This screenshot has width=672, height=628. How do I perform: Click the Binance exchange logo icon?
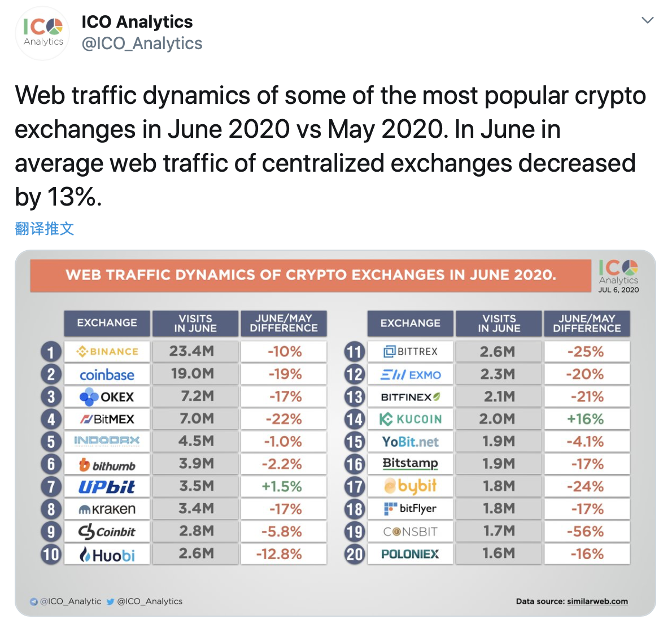coord(82,351)
